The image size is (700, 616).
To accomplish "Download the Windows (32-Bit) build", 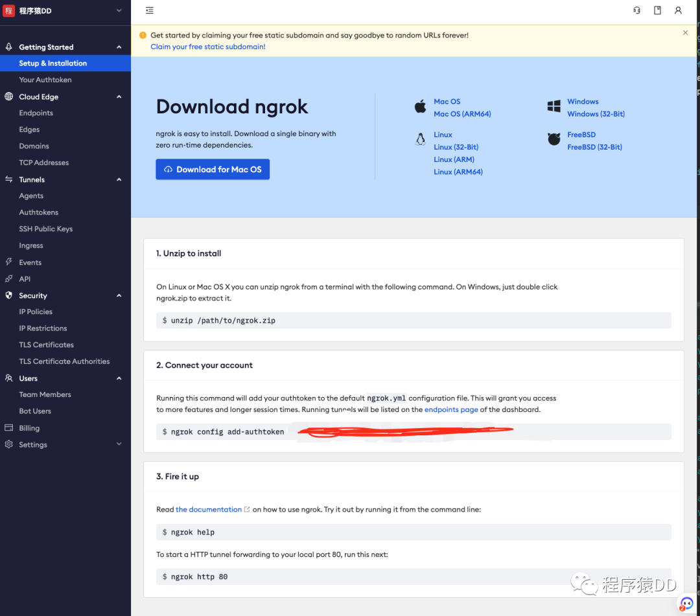I will [x=596, y=114].
